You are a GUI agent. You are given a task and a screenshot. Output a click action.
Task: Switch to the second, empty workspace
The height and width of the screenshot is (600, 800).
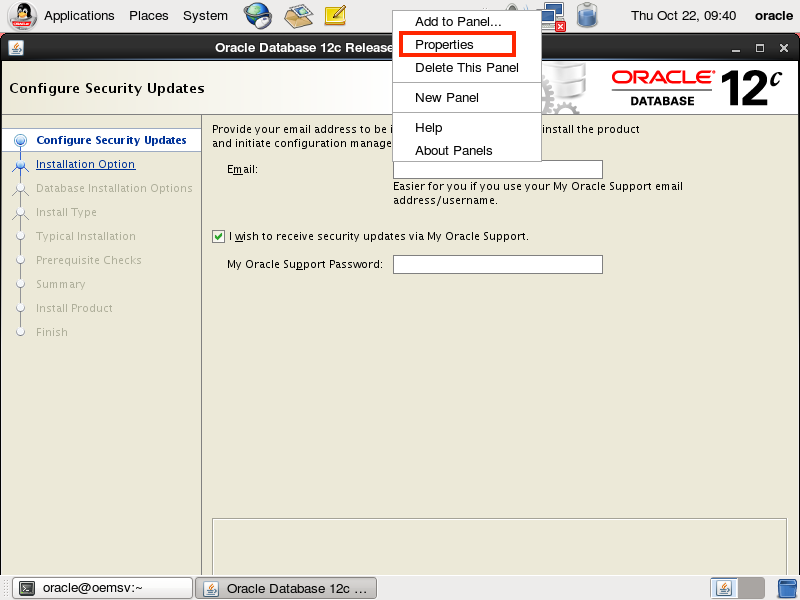tap(752, 588)
